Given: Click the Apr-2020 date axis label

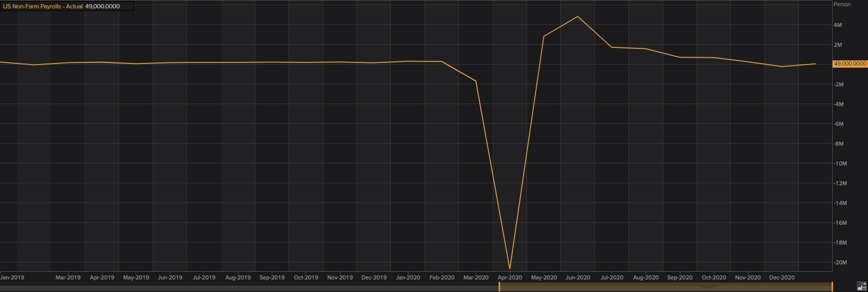Looking at the screenshot, I should click(510, 277).
